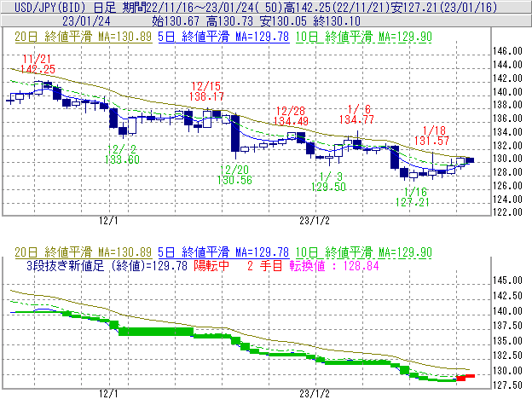
Task: Click the red 2 手目 text
Action: click(x=265, y=265)
